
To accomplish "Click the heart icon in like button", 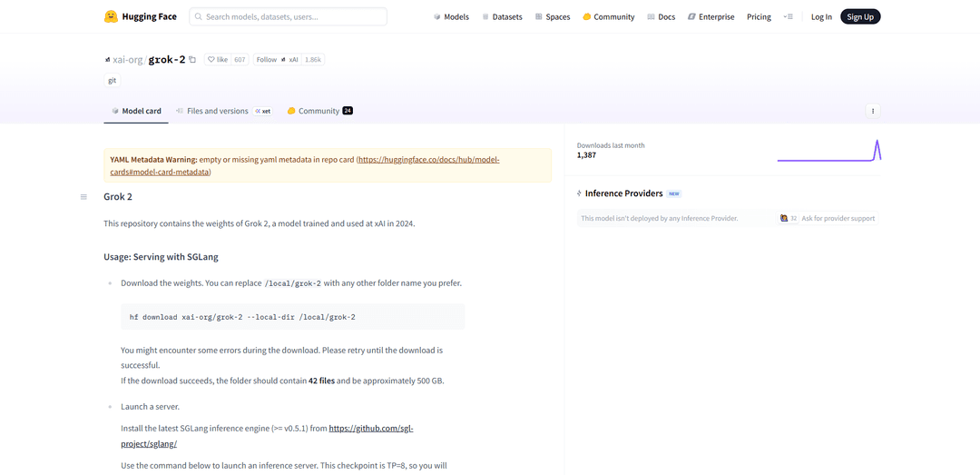I will click(x=211, y=59).
